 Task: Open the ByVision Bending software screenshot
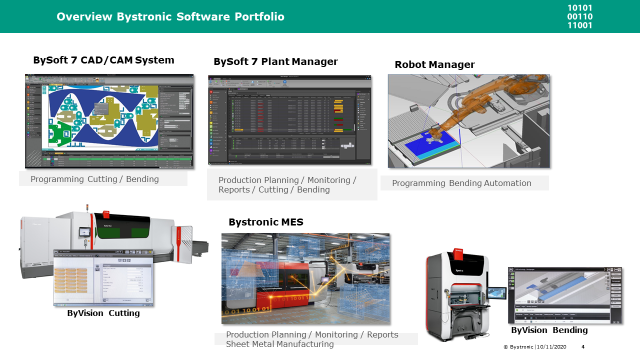pyautogui.click(x=565, y=296)
